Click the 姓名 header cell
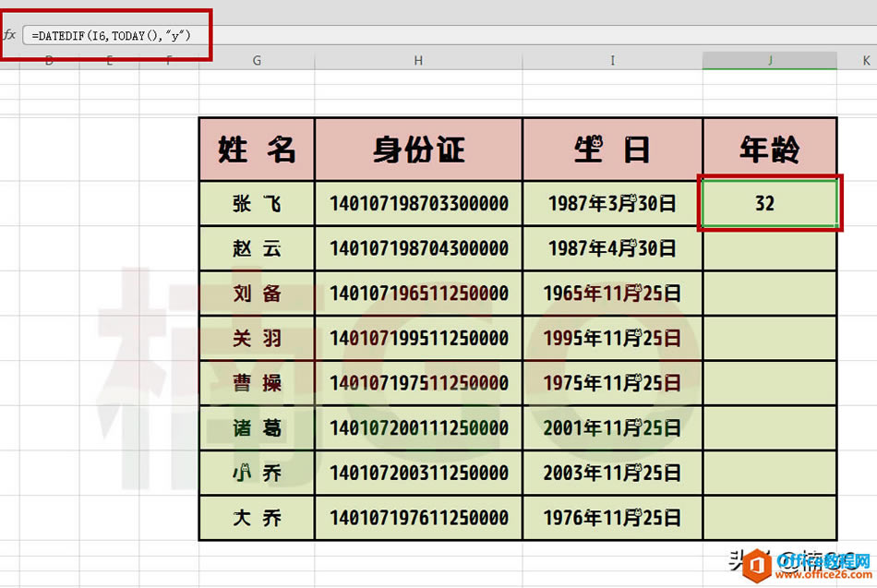877x588 pixels. click(258, 150)
